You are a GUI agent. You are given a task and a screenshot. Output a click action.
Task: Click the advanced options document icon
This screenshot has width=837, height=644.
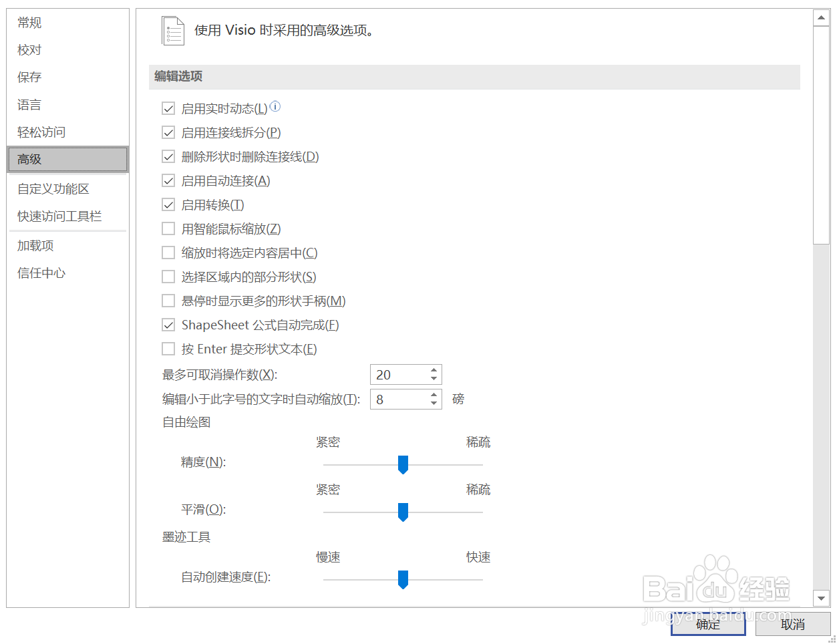[x=173, y=31]
